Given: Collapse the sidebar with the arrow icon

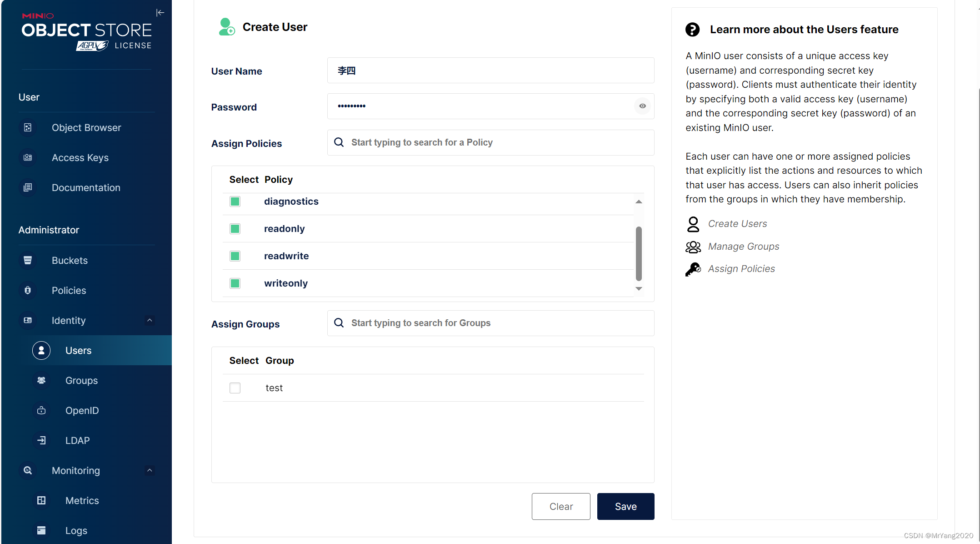Looking at the screenshot, I should (160, 13).
